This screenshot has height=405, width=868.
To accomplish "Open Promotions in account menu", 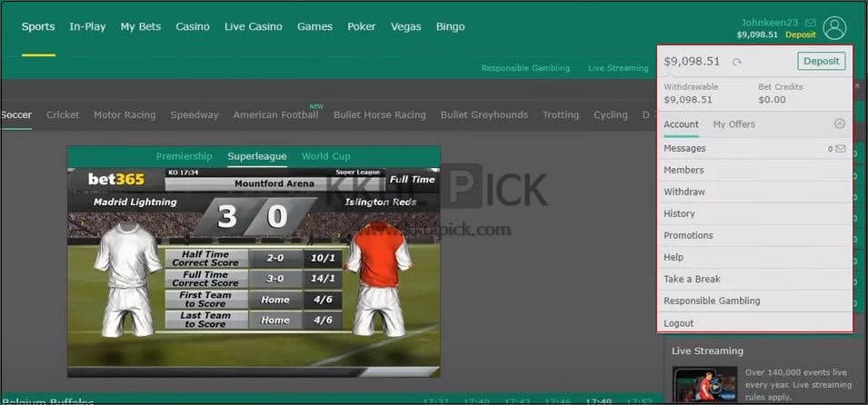I will coord(754,236).
